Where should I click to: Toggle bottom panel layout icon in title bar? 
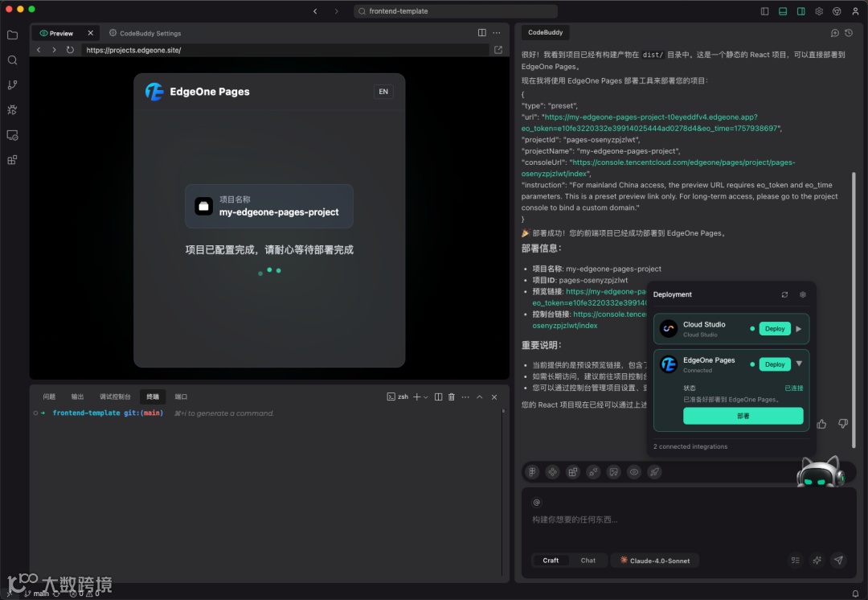pyautogui.click(x=783, y=11)
